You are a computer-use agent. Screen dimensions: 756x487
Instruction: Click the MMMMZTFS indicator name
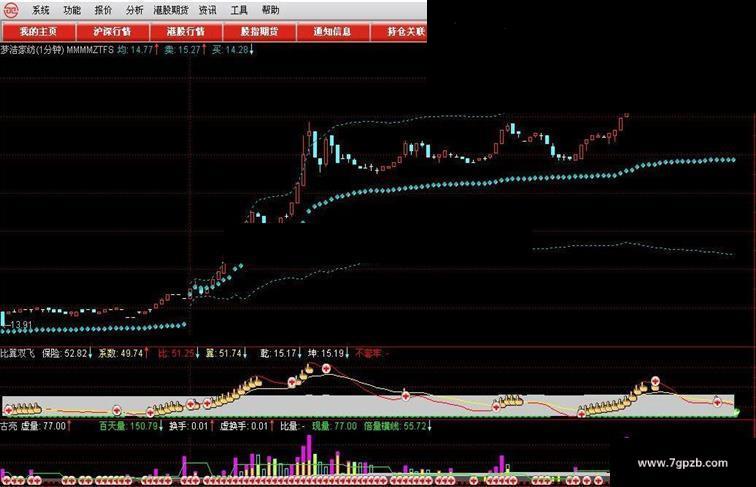[x=90, y=50]
